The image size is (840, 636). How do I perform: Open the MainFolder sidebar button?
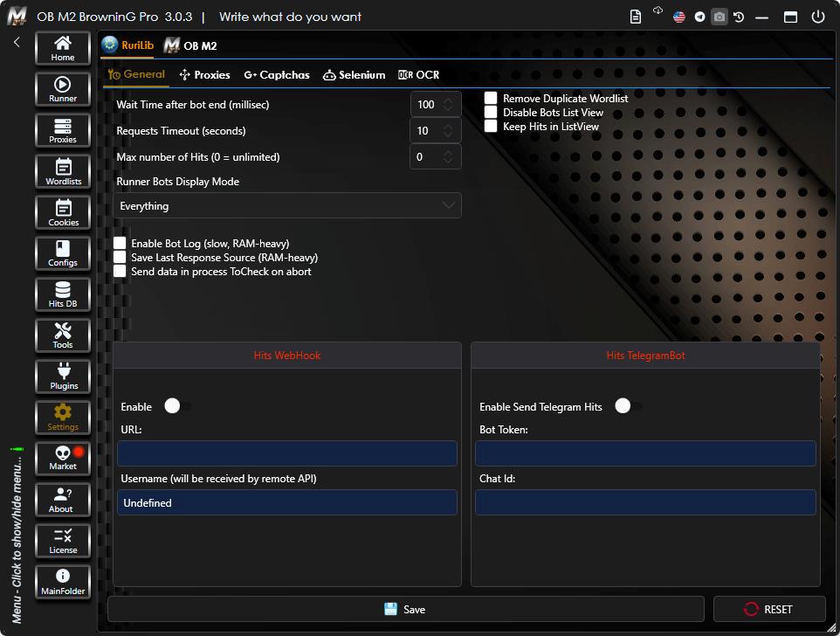(x=63, y=582)
